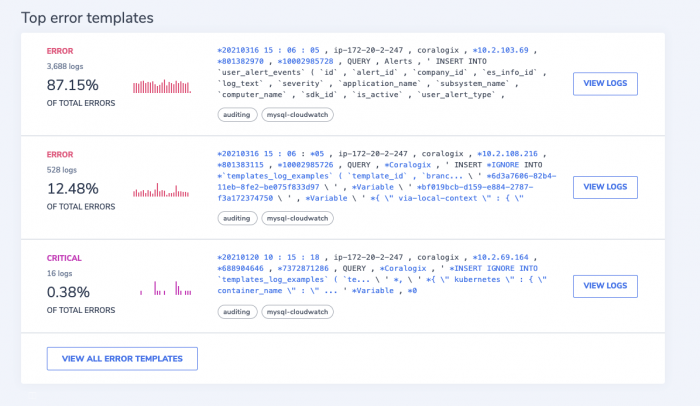700x406 pixels.
Task: Click the purple sparkline chart for 0.38% errors
Action: [x=166, y=288]
